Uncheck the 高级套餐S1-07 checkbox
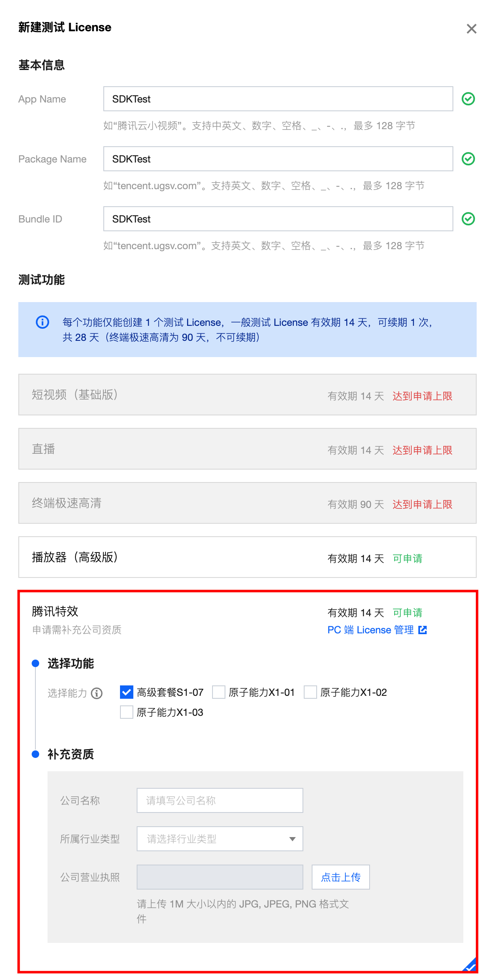This screenshot has height=980, width=495. pos(127,692)
